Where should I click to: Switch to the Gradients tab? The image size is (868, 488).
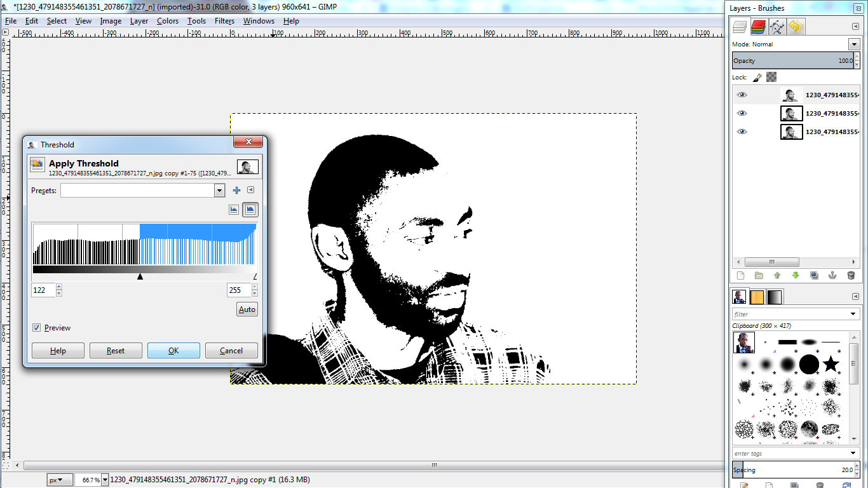[775, 297]
